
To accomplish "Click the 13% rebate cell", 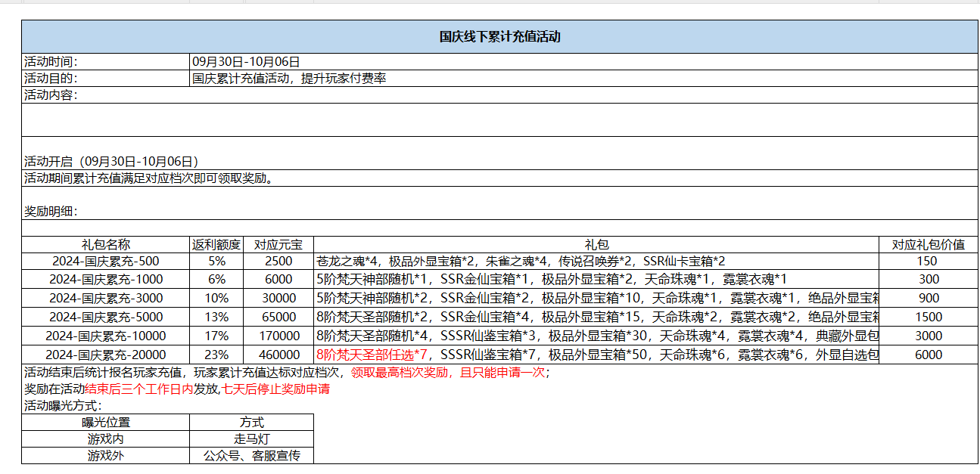I will click(x=216, y=318).
